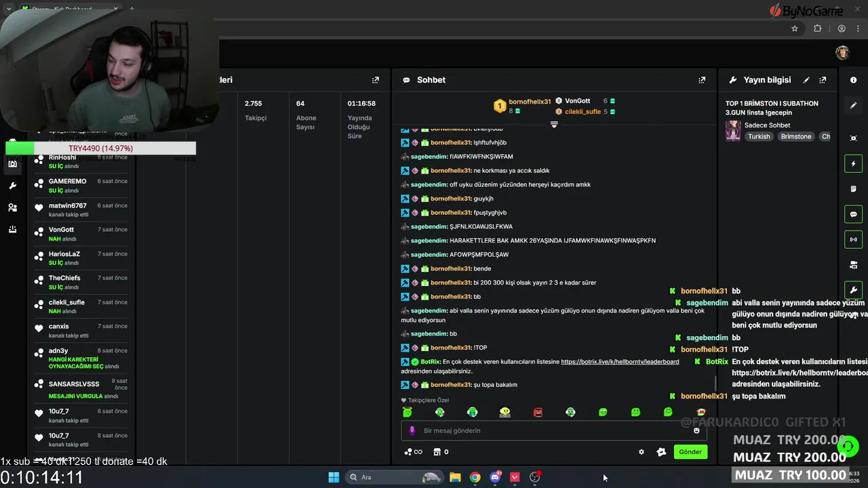Open Google Chrome from the taskbar
Image resolution: width=868 pixels, height=488 pixels.
click(475, 477)
